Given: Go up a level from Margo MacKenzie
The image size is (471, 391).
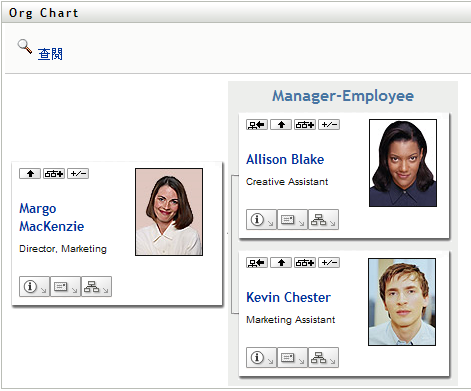Looking at the screenshot, I should (x=30, y=174).
